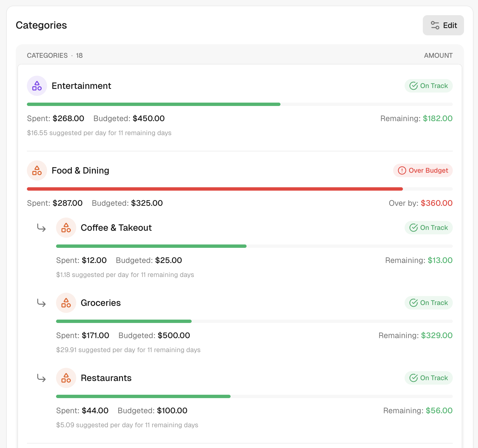Open the Food & Dining category title

click(x=80, y=170)
